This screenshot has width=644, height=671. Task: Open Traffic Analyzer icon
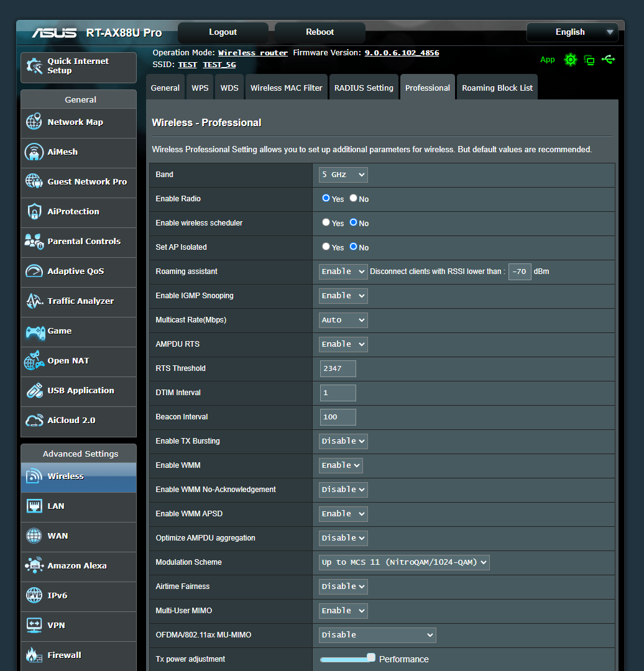[x=34, y=301]
